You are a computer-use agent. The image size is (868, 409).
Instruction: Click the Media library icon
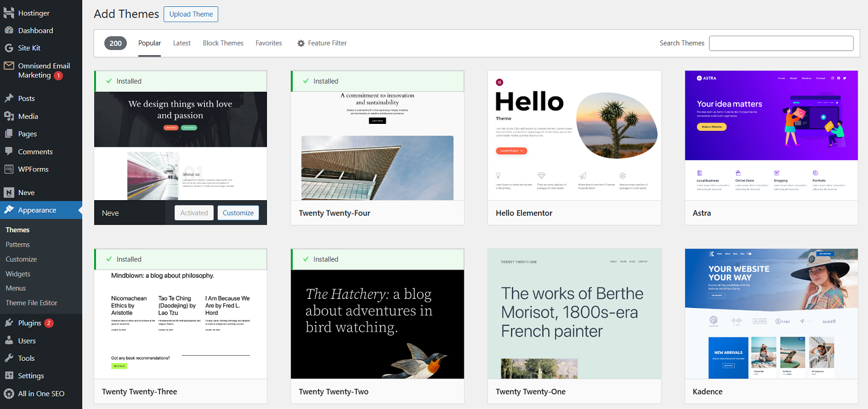(9, 116)
